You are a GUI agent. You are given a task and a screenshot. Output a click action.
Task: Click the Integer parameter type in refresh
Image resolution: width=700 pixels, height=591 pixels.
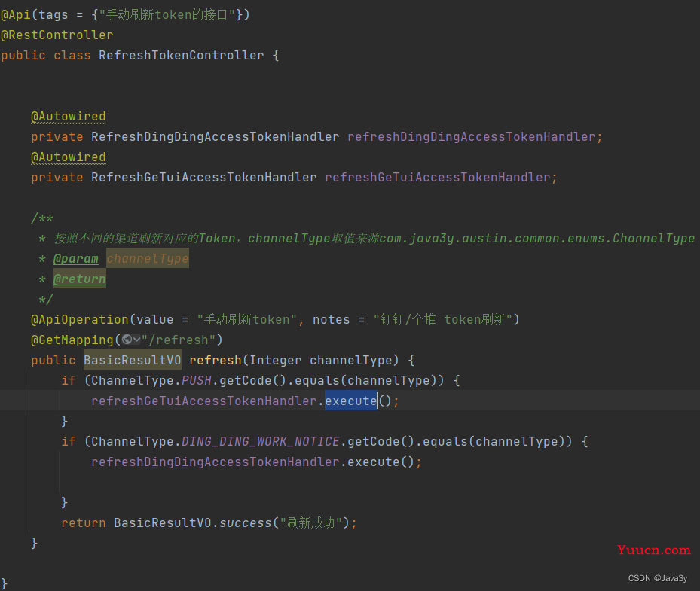coord(276,360)
